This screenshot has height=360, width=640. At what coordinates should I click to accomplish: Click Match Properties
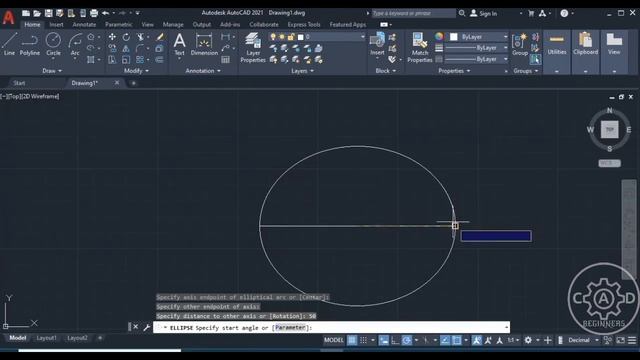point(420,48)
